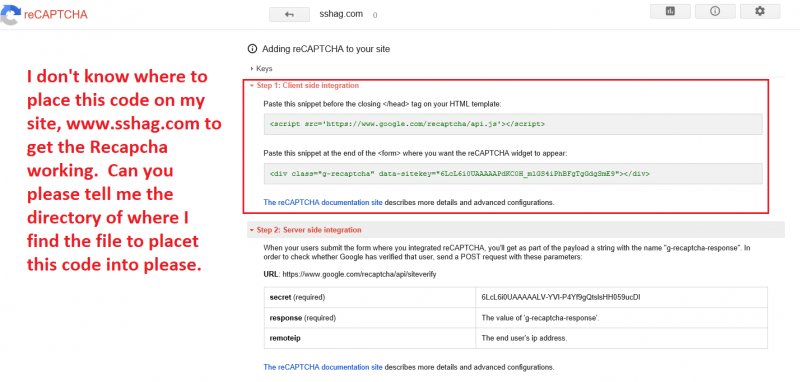Click the remoteip cell
Screen dimensions: 800x382
pos(369,338)
